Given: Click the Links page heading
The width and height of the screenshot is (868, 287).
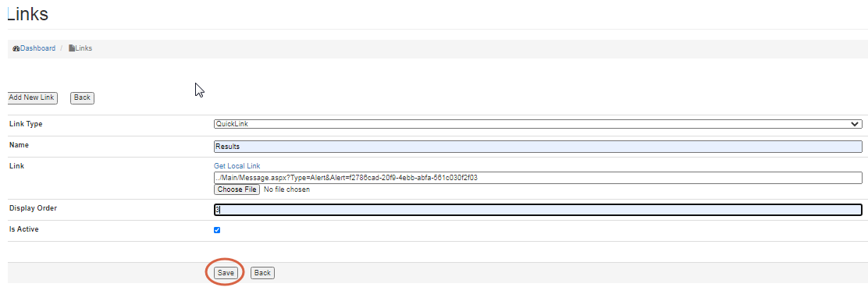Looking at the screenshot, I should pyautogui.click(x=27, y=14).
